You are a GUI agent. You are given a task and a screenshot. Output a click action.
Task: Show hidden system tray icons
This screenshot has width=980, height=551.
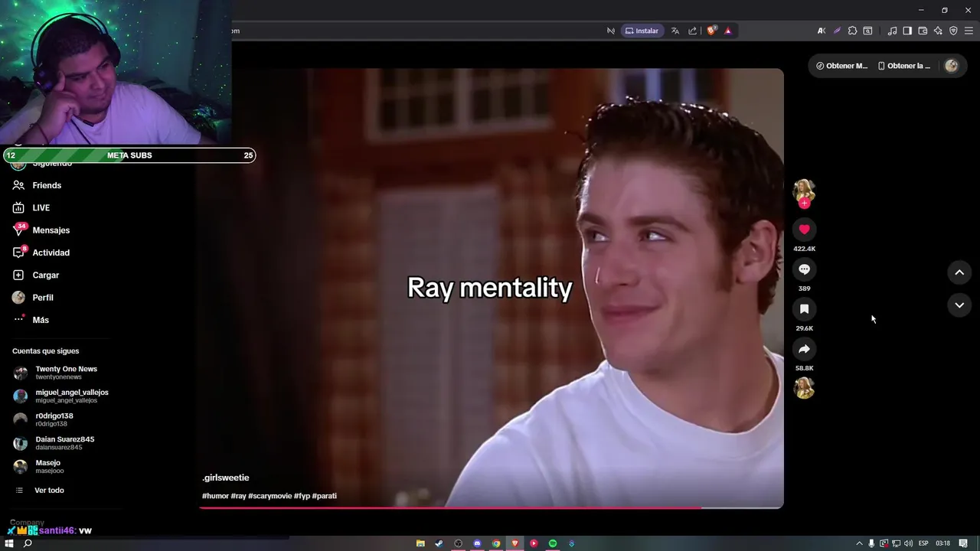pos(859,543)
